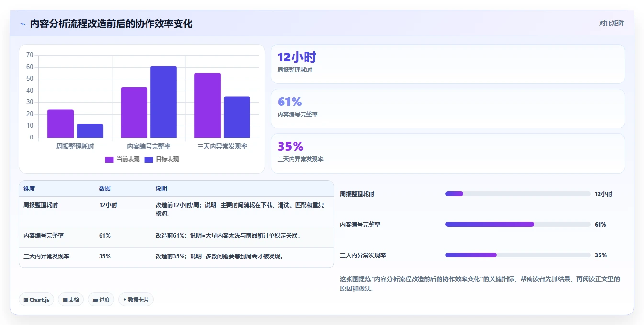Click the blue bar for 三天内异常发现率
The height and width of the screenshot is (325, 644).
237,117
